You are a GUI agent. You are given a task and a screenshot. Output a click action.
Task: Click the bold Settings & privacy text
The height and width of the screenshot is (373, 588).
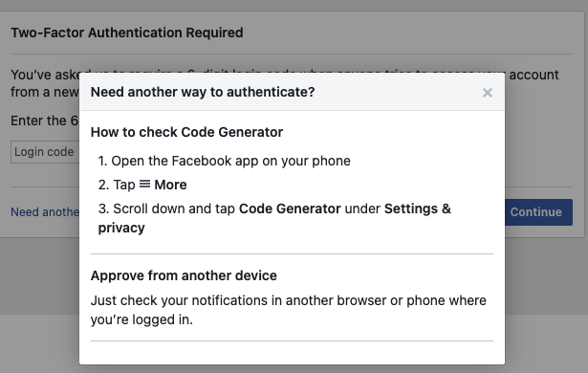tap(274, 218)
